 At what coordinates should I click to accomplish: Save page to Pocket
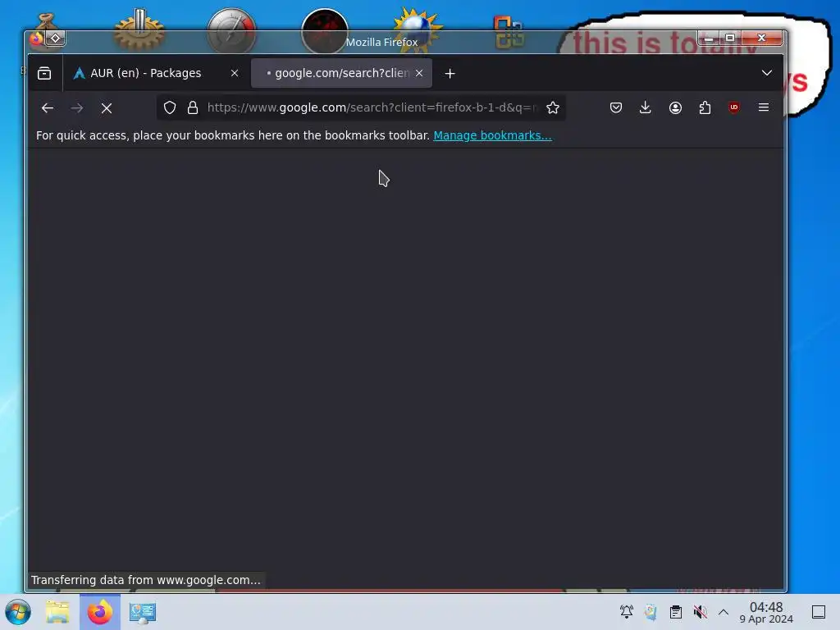616,107
